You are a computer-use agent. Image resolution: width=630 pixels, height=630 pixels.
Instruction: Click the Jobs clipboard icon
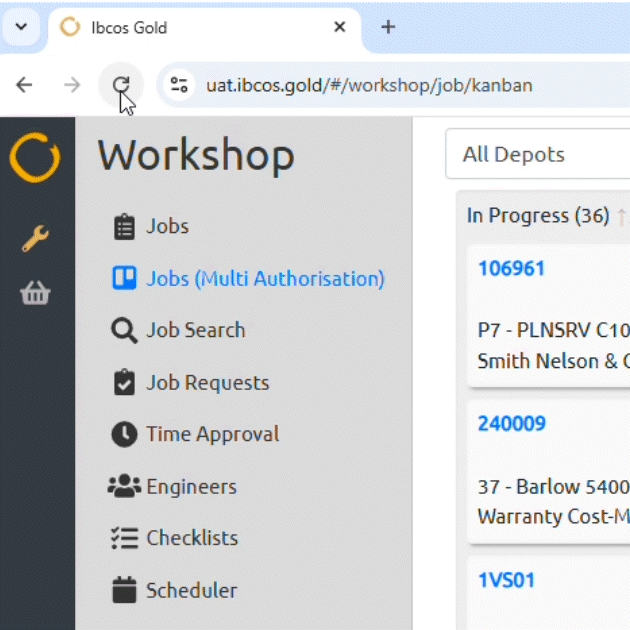pyautogui.click(x=124, y=227)
